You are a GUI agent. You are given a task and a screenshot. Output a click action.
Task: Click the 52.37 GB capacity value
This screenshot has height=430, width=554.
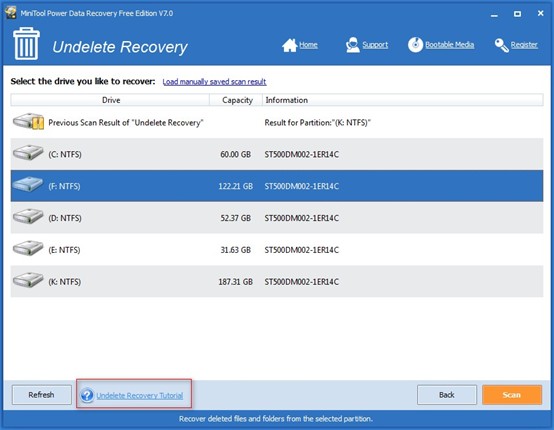pyautogui.click(x=236, y=218)
